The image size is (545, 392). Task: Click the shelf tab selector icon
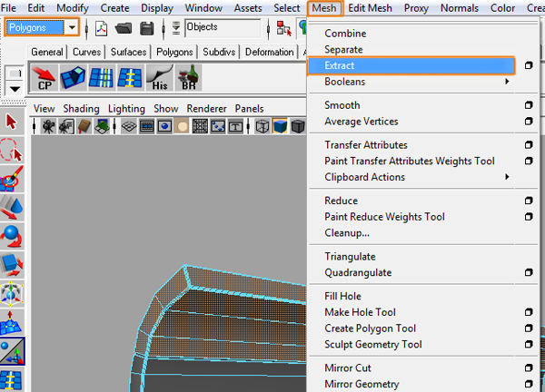click(15, 73)
